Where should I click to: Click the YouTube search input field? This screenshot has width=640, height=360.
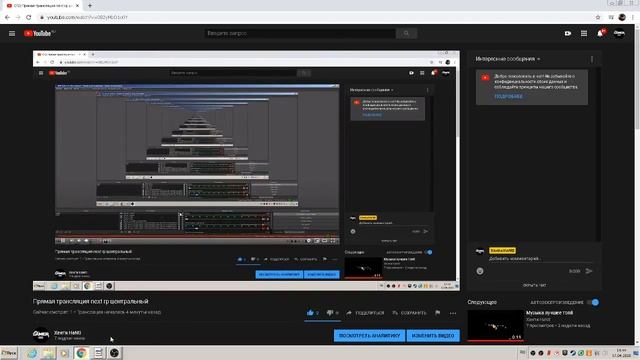pyautogui.click(x=300, y=33)
